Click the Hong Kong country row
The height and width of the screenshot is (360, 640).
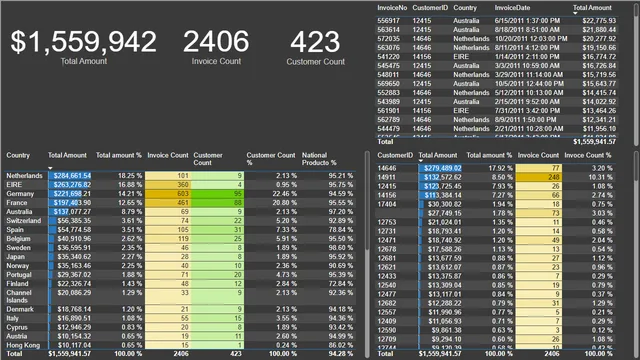180,345
